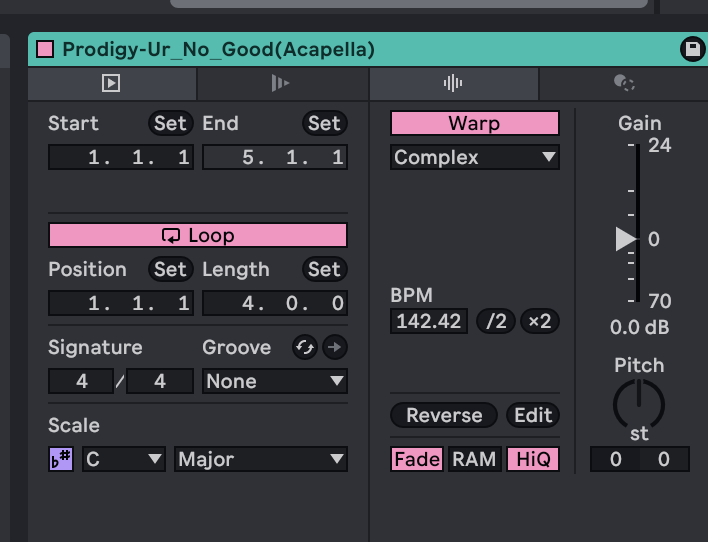Image resolution: width=708 pixels, height=542 pixels.
Task: Select the loop Position field
Action: coord(121,303)
